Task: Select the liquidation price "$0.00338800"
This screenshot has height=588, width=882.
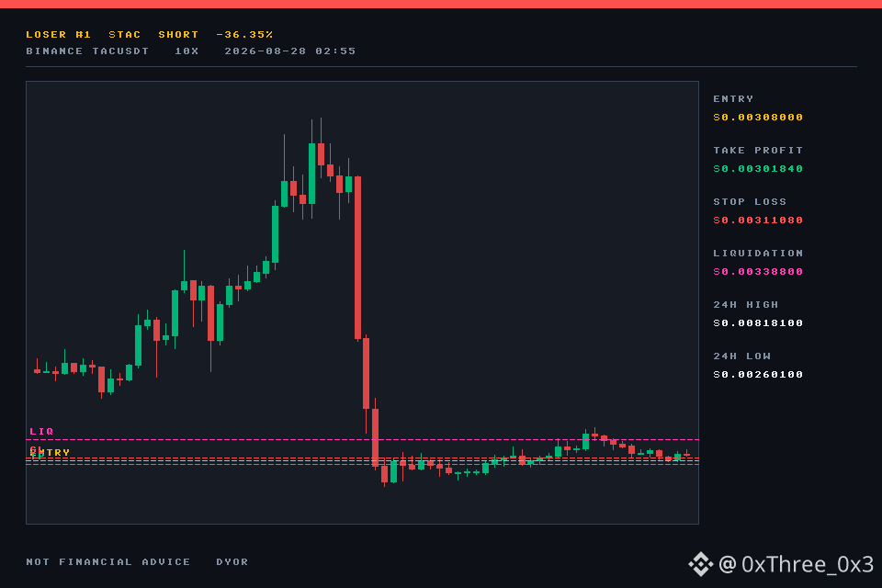Action: click(x=758, y=272)
